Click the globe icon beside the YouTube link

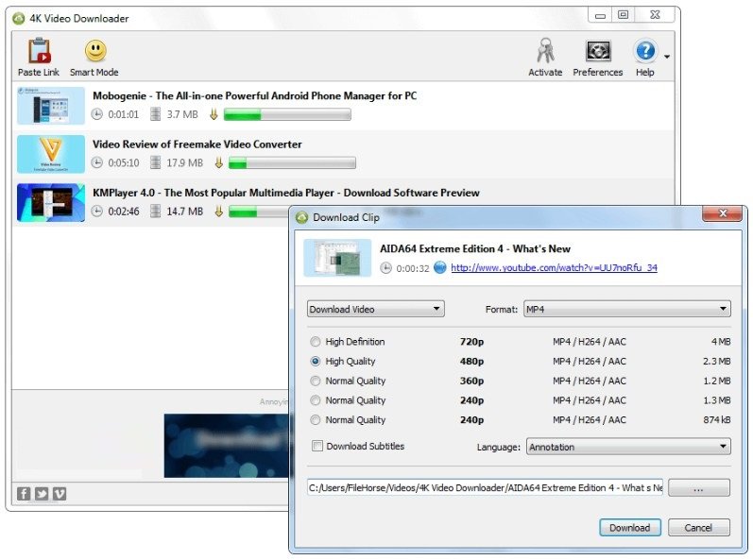point(440,268)
